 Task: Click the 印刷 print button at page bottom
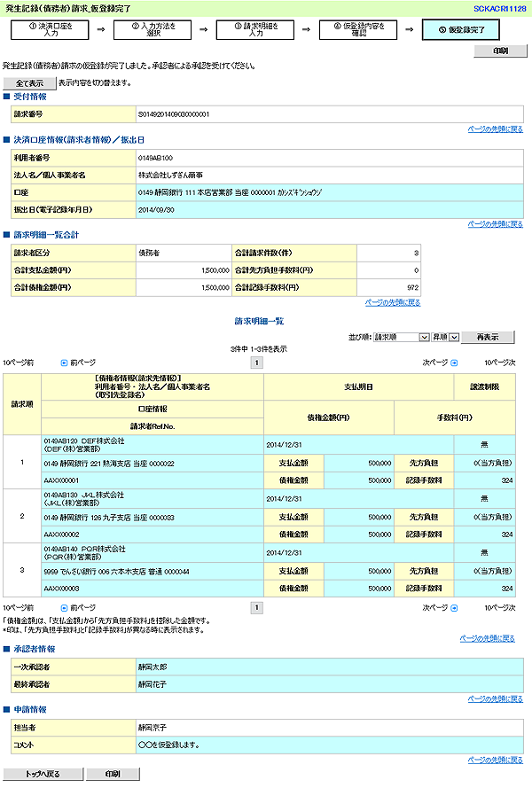111,774
